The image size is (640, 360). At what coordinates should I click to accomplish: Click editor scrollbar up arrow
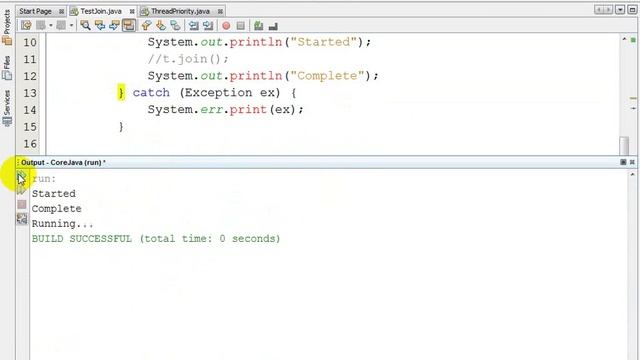coord(624,39)
